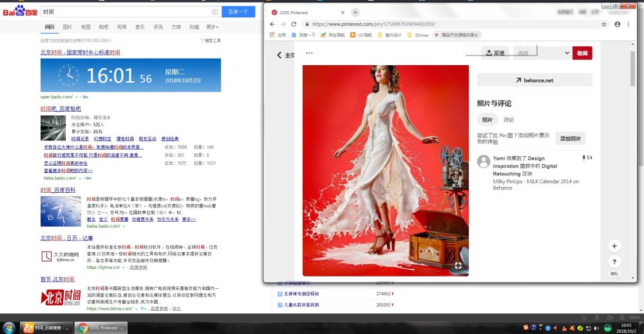Viewport: 644px width, 334px height.
Task: Open 首页-北京时间 result
Action: click(x=57, y=279)
